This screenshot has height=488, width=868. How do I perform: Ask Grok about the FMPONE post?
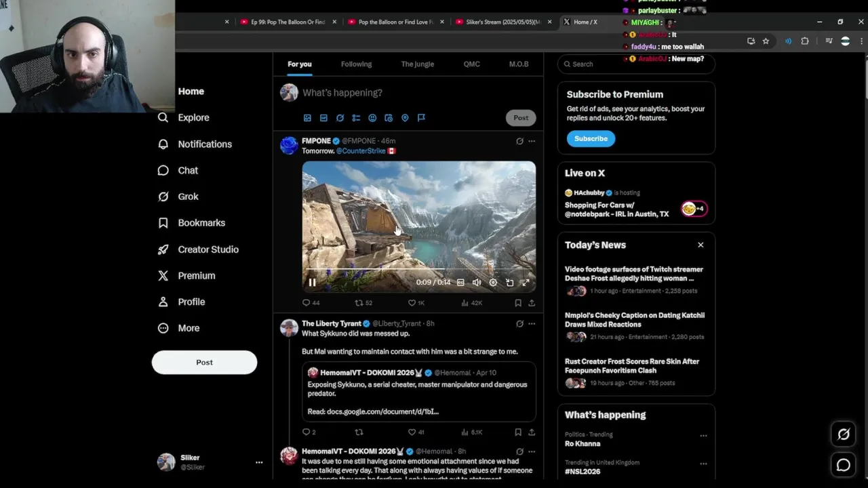519,141
